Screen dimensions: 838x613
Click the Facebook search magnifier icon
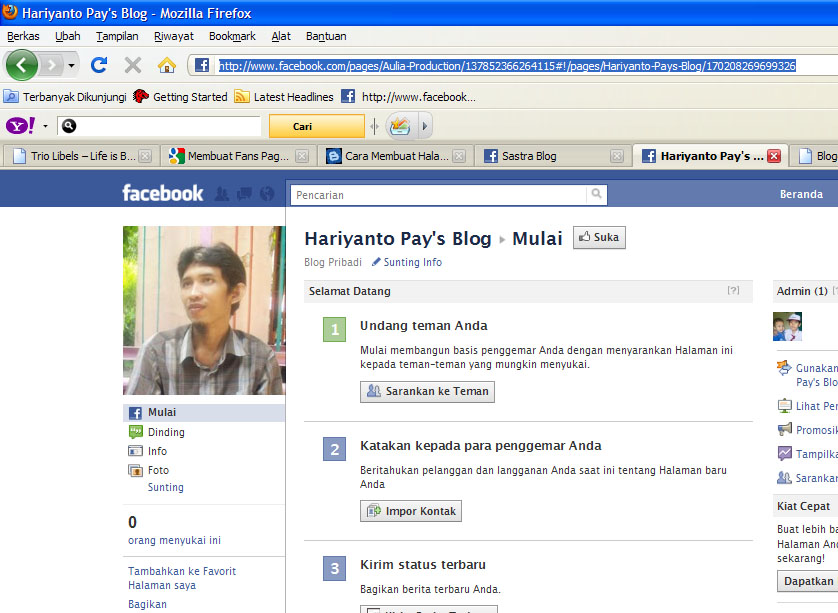click(x=596, y=195)
